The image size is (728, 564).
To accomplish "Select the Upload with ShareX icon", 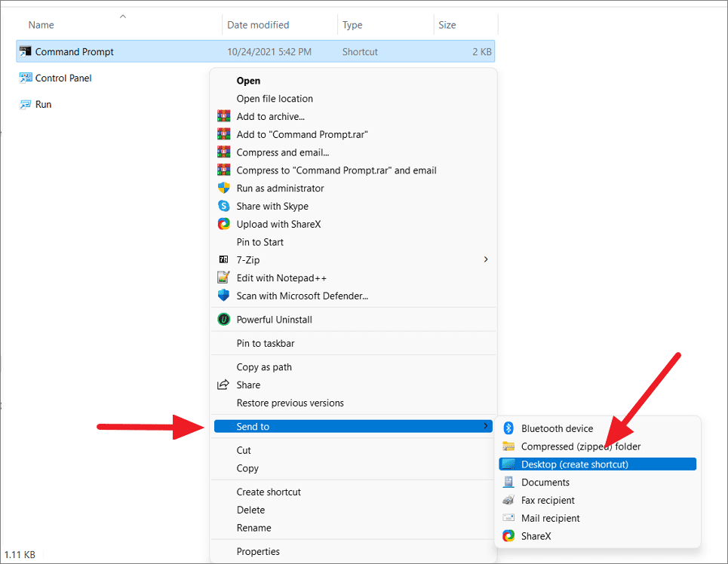I will pyautogui.click(x=223, y=224).
